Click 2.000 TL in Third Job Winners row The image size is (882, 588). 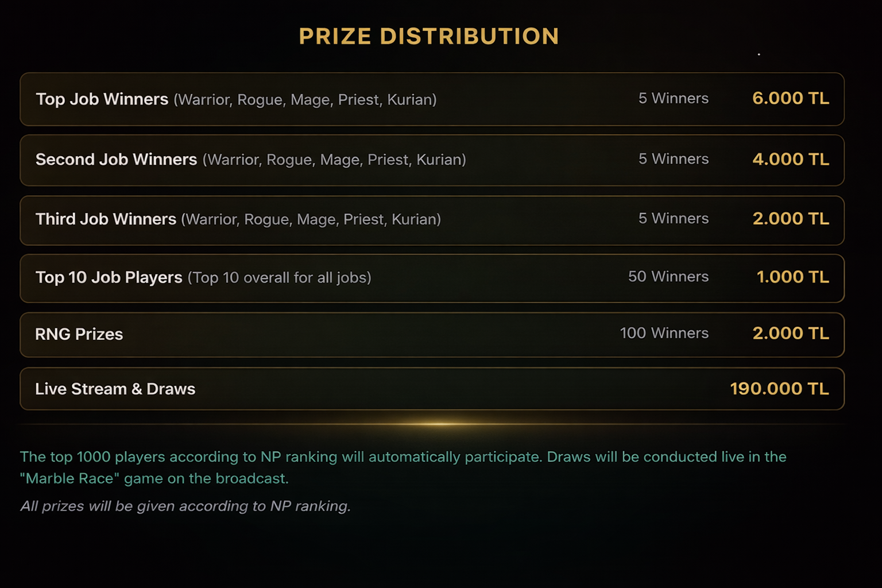click(790, 219)
